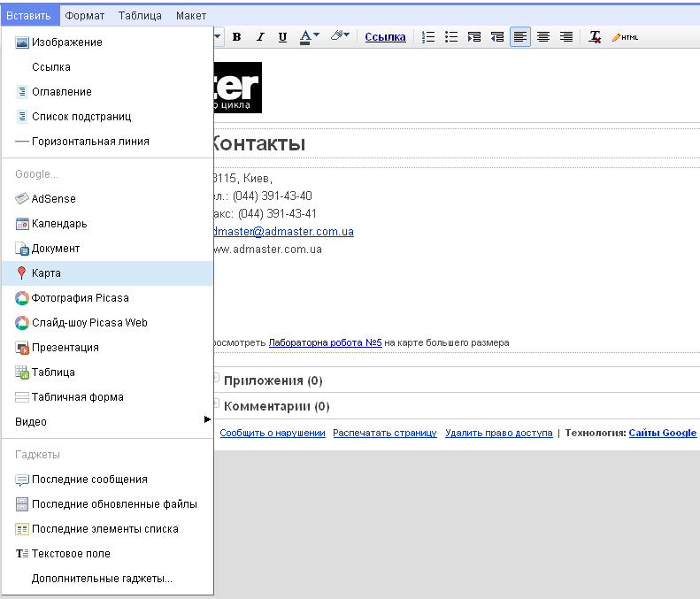
Task: Insert Презентация from menu
Action: [x=107, y=347]
